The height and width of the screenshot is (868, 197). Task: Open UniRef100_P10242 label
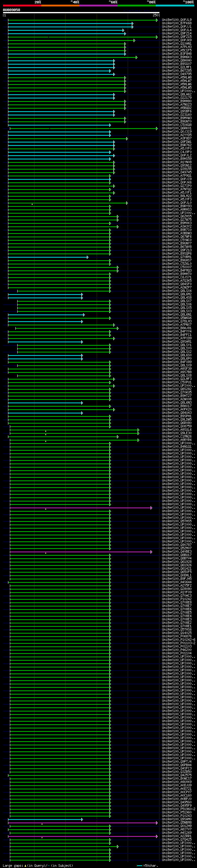coord(177,599)
